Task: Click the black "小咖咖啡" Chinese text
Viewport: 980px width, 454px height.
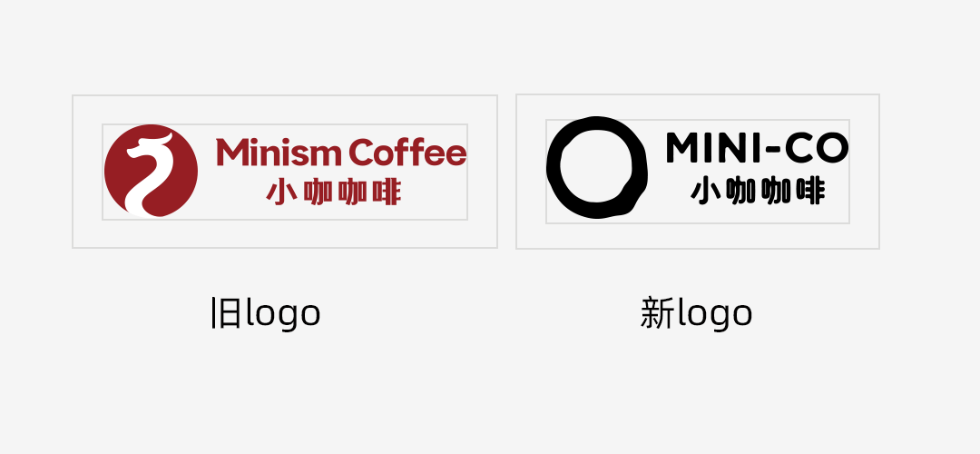Action: coord(758,192)
